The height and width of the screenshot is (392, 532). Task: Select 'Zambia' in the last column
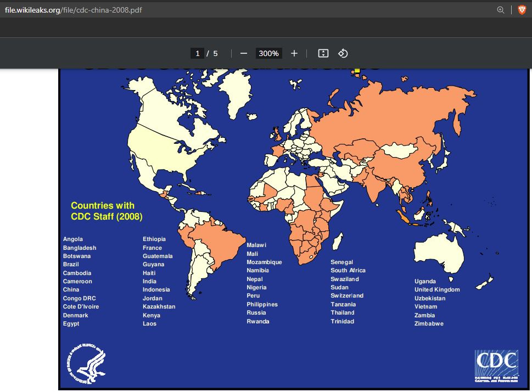[x=424, y=315]
